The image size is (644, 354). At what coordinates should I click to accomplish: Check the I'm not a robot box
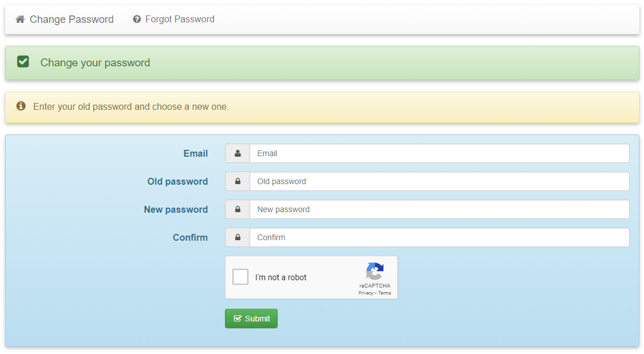tap(240, 277)
